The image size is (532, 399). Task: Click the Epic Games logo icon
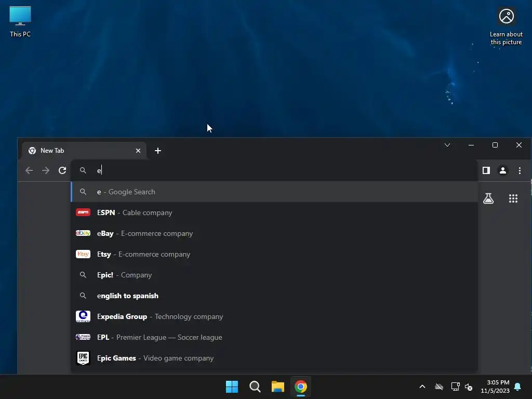83,358
